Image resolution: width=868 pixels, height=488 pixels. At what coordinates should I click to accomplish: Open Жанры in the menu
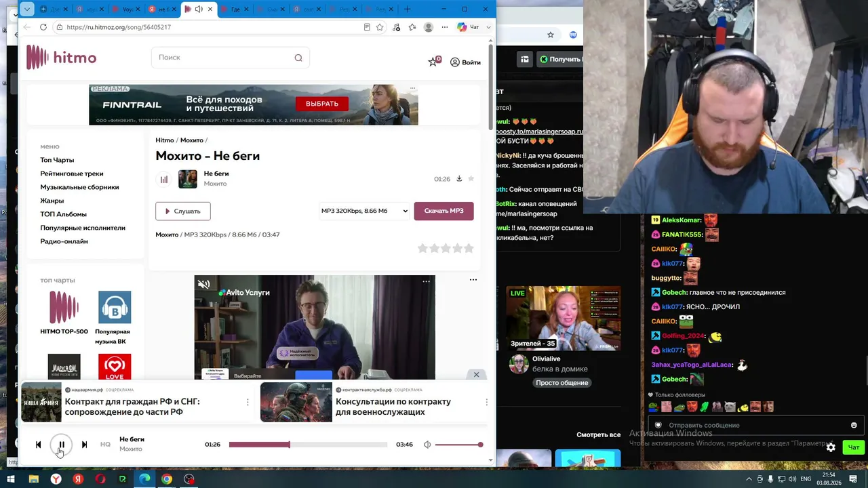tap(52, 201)
